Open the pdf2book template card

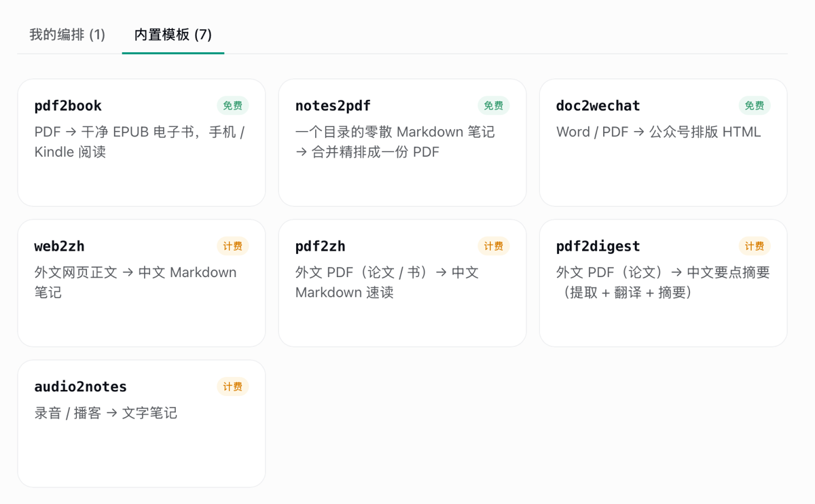[141, 143]
